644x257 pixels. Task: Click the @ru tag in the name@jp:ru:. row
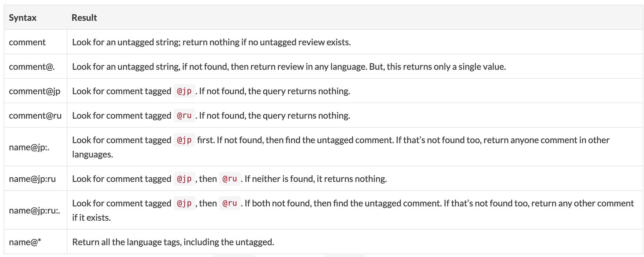229,203
